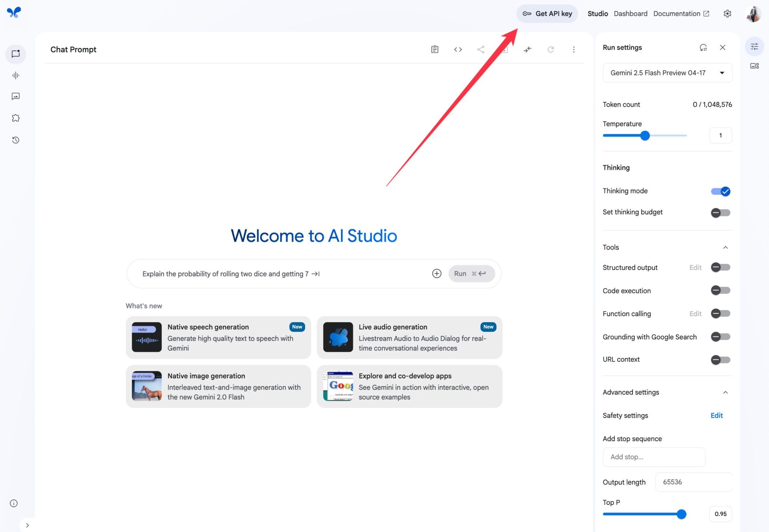Open the Chat prompt sidebar icon
The width and height of the screenshot is (769, 532).
click(x=16, y=54)
